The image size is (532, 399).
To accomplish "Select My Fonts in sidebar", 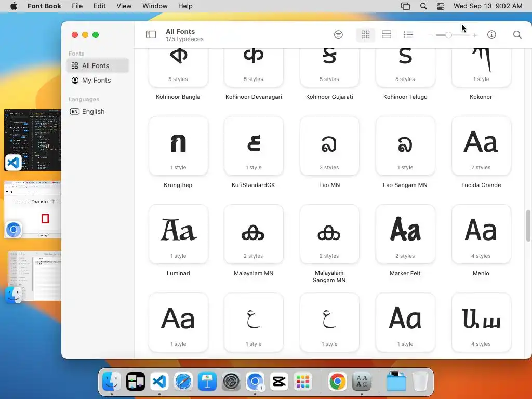I will pos(98,80).
